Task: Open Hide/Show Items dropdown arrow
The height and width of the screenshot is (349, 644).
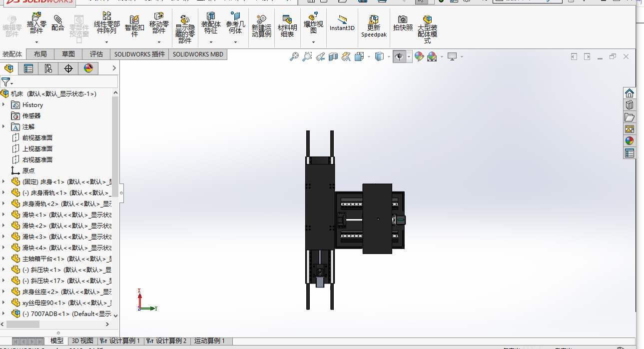Action: (409, 56)
